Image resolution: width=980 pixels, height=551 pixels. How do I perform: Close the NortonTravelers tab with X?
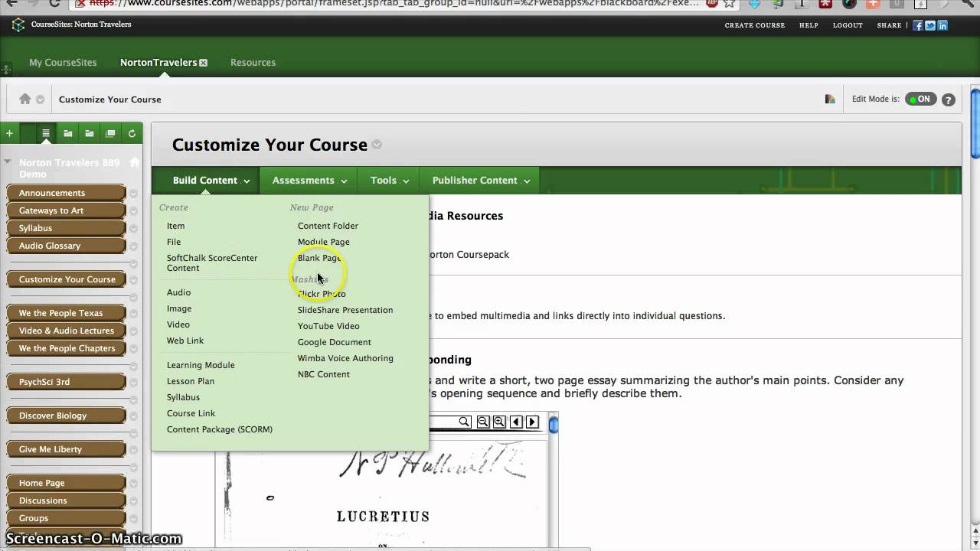(x=204, y=63)
